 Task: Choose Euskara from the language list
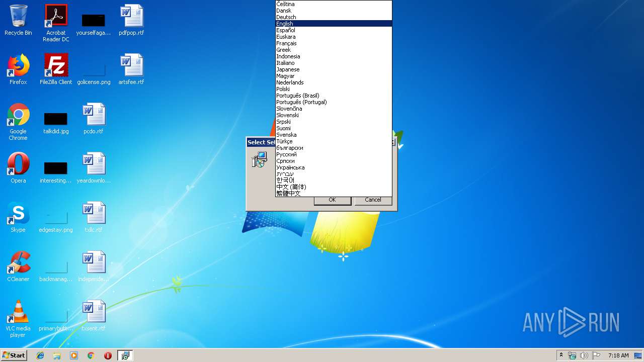[334, 37]
